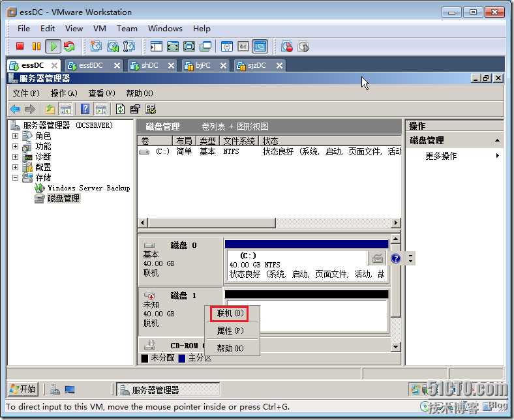Click the green Power On play icon
This screenshot has width=514, height=420.
[x=53, y=46]
